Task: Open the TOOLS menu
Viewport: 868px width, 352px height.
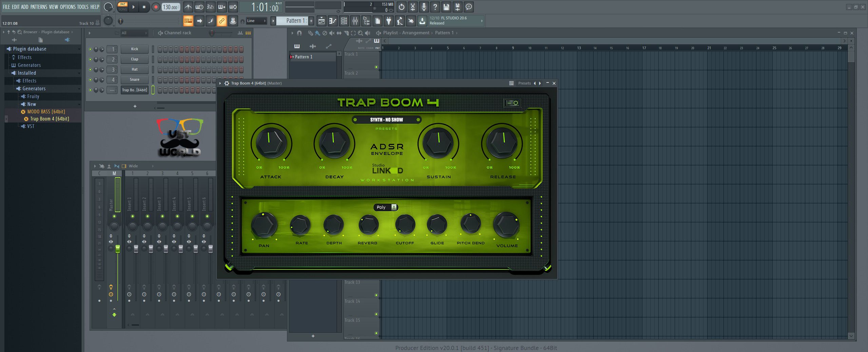Action: click(x=83, y=7)
